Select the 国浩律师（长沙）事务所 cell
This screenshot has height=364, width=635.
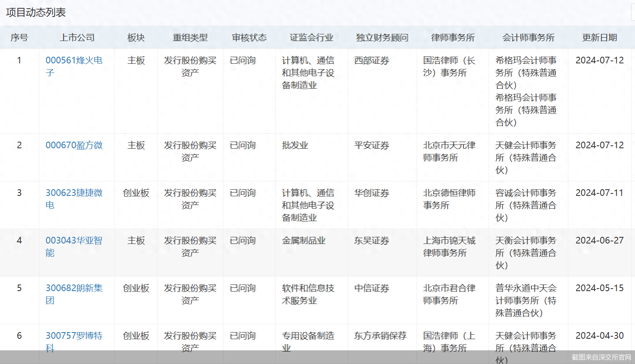[x=449, y=66]
